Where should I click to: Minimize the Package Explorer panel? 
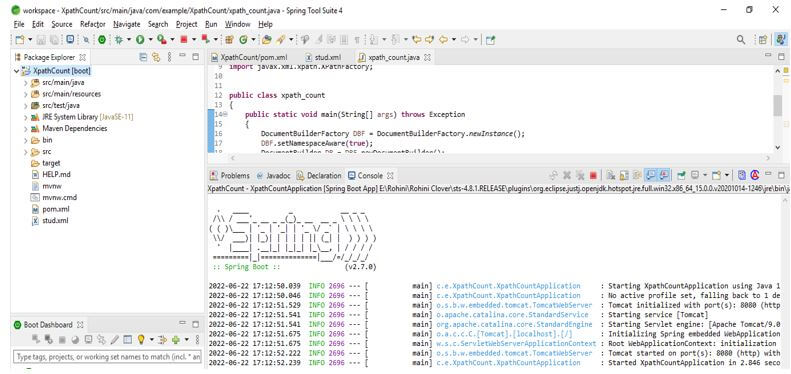[x=183, y=56]
